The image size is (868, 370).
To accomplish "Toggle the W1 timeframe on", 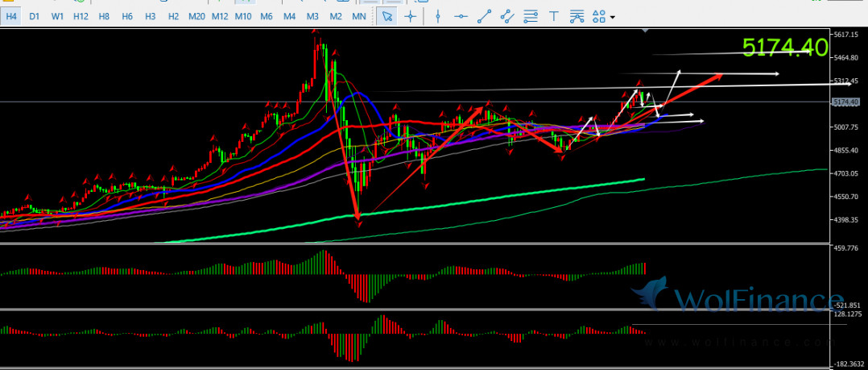I will (x=57, y=16).
